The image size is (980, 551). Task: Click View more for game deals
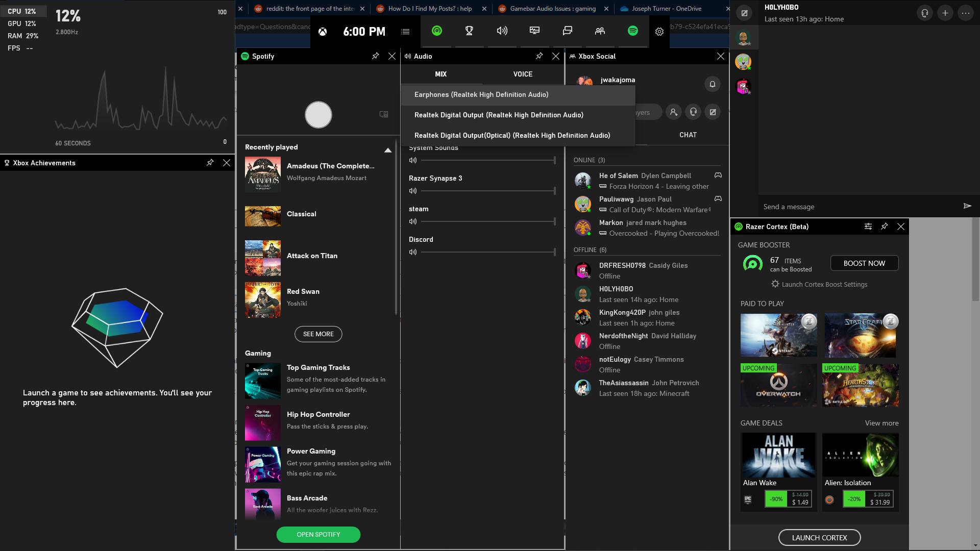pyautogui.click(x=881, y=423)
